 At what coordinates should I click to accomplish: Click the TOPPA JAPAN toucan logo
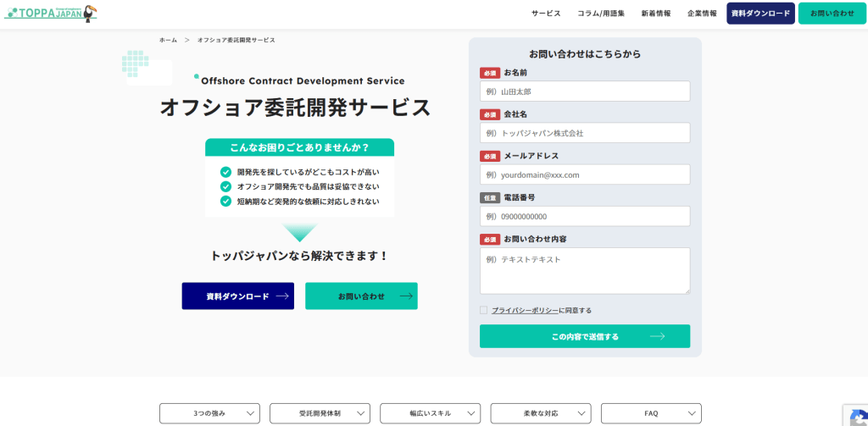point(51,14)
